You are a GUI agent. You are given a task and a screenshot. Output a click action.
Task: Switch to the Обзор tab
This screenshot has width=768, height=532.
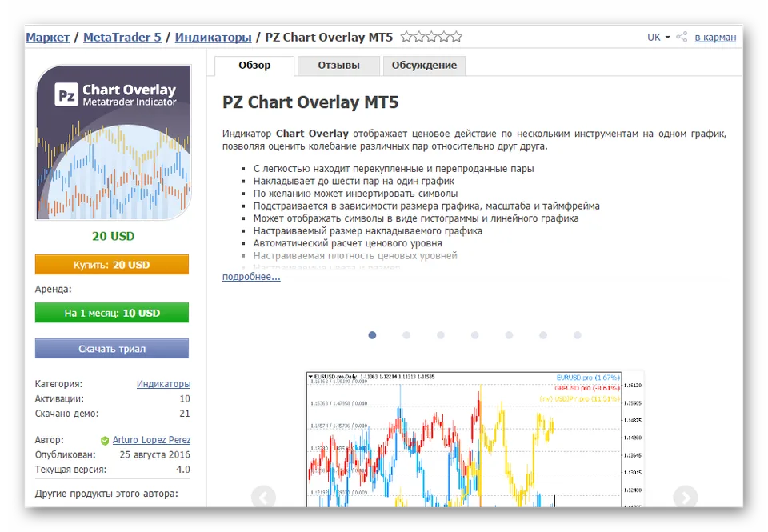[x=254, y=66]
